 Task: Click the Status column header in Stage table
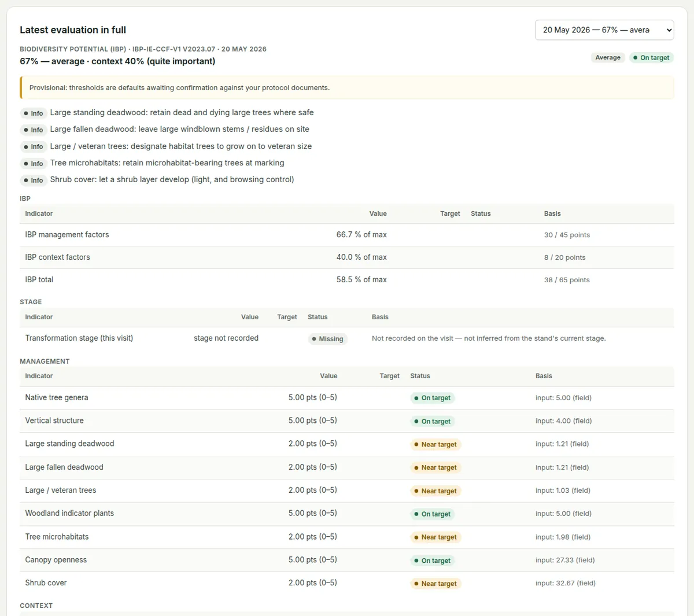tap(318, 317)
